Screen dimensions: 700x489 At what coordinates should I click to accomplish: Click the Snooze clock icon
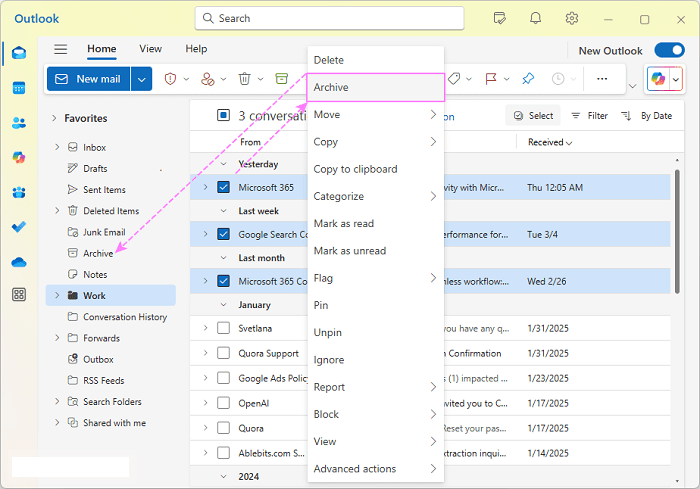click(x=558, y=79)
